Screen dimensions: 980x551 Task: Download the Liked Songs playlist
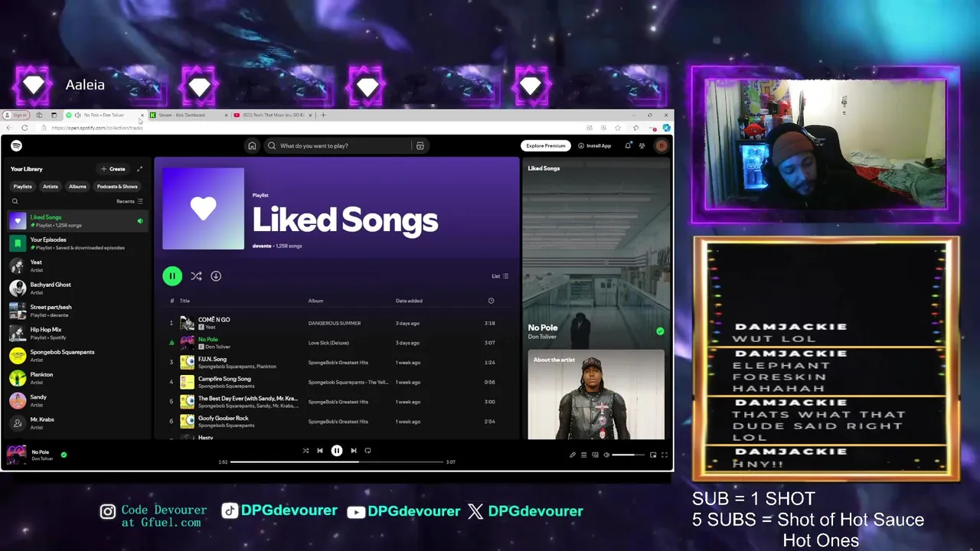[x=216, y=275]
